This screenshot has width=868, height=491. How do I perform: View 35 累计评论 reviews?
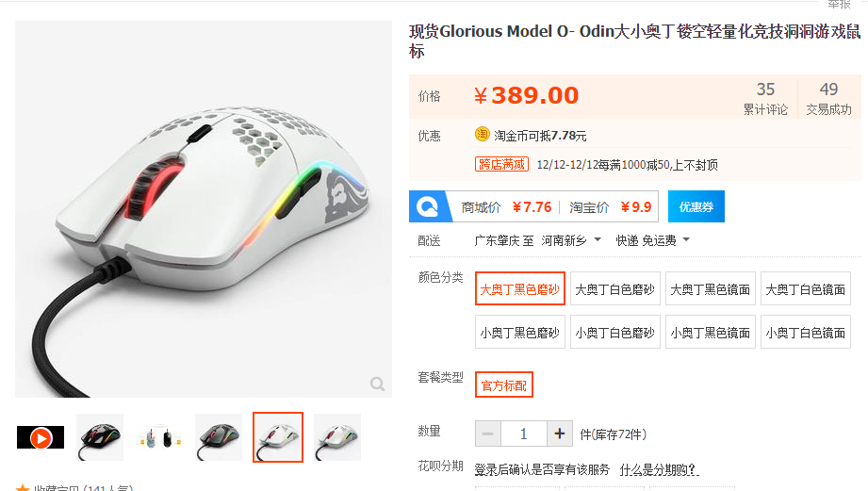[x=765, y=98]
